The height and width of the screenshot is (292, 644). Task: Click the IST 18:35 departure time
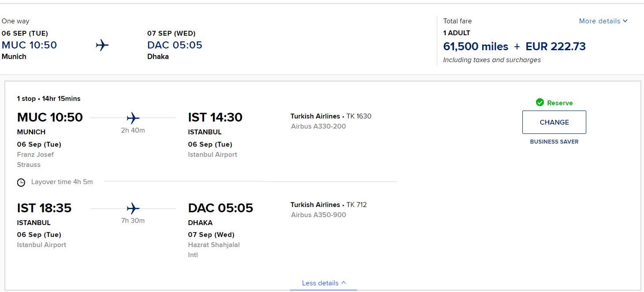click(x=44, y=208)
